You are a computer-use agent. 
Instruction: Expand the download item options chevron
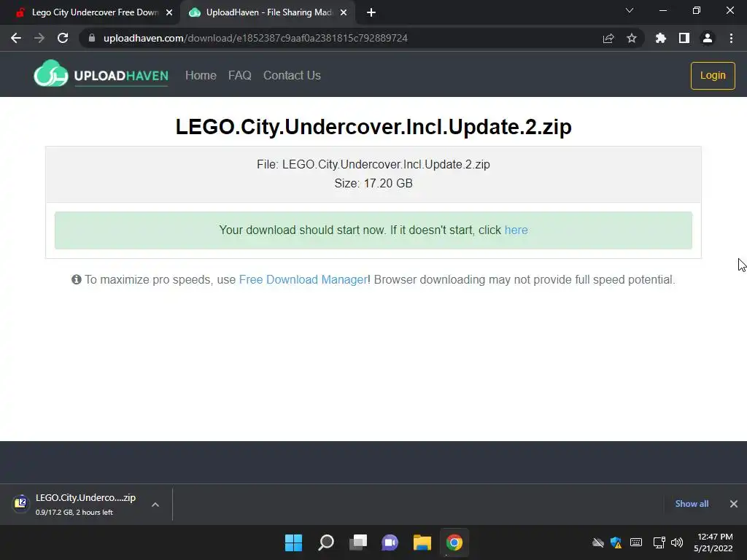155,505
